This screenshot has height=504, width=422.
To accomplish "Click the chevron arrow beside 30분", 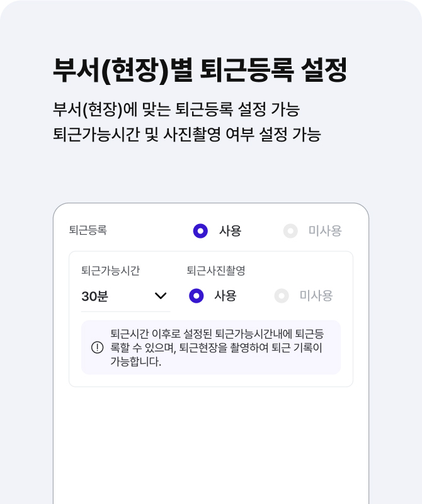I will click(161, 296).
